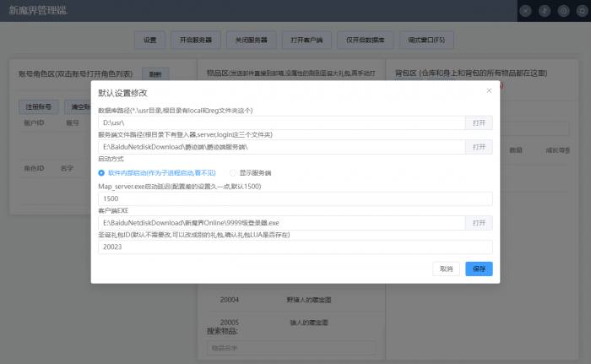Click the 仅开启数据库 toolbar button
The width and height of the screenshot is (591, 364).
pos(365,40)
